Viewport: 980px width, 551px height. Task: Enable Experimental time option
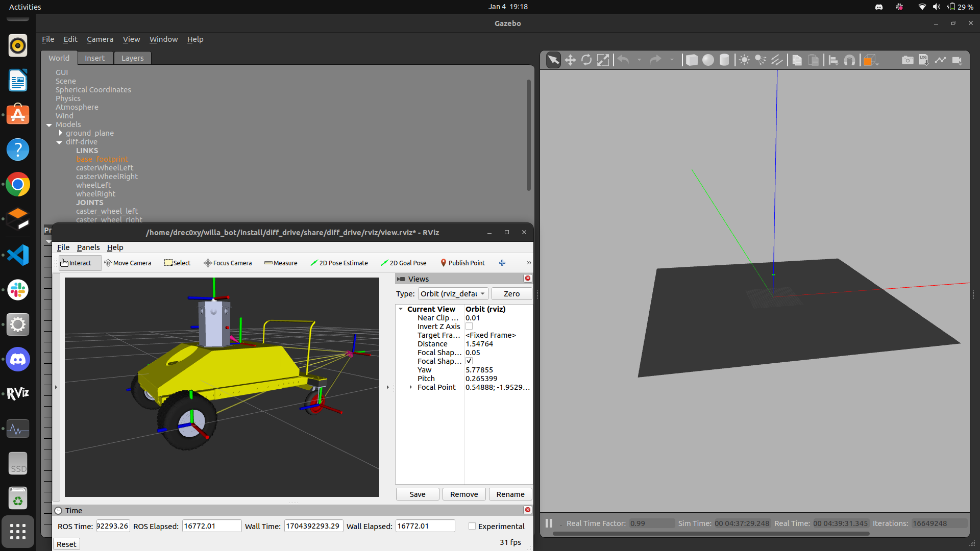coord(471,526)
